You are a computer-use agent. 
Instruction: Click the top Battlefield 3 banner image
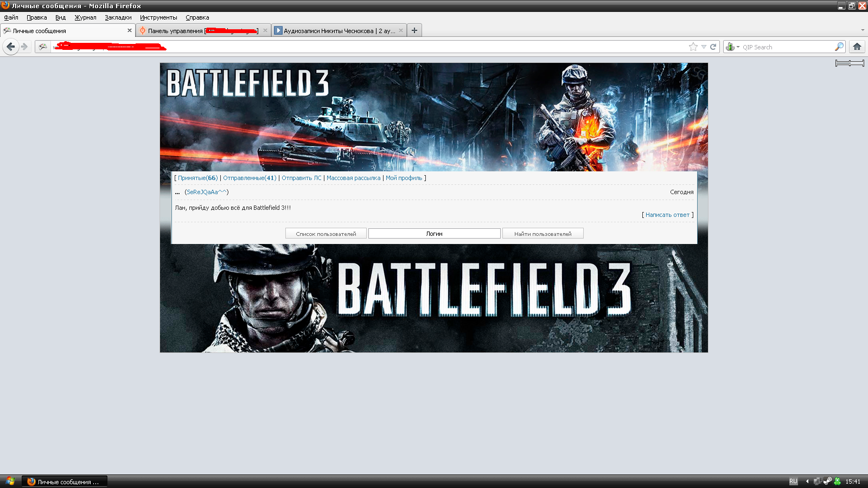pyautogui.click(x=434, y=117)
